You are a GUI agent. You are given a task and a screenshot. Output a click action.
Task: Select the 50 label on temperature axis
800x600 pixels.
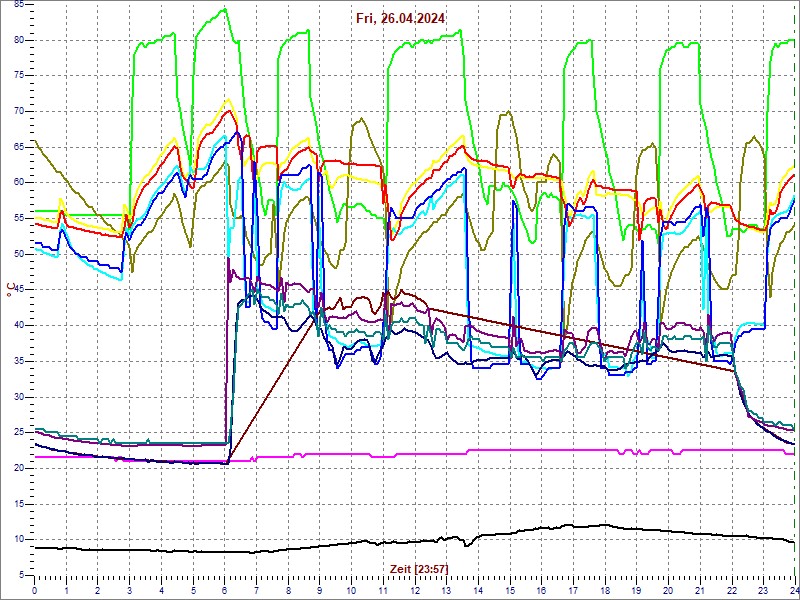point(18,254)
